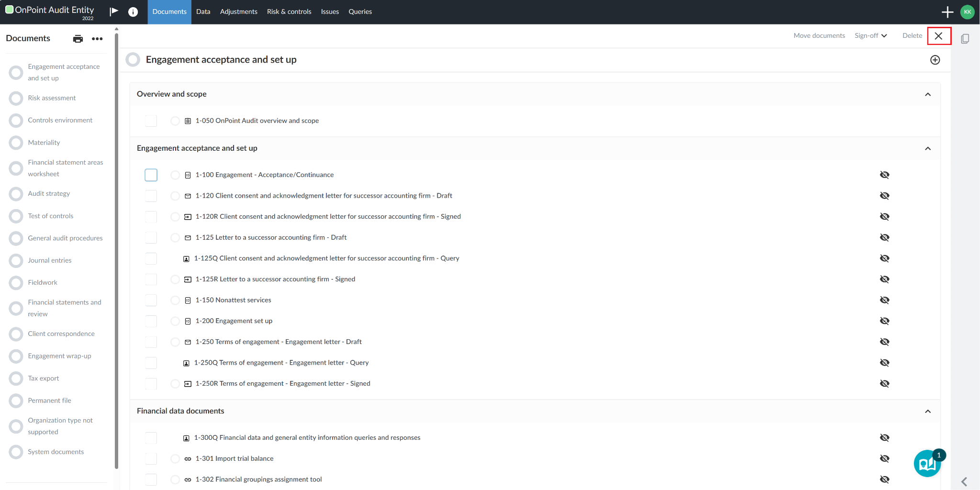Click the info icon next to the flag
980x490 pixels.
tap(133, 12)
